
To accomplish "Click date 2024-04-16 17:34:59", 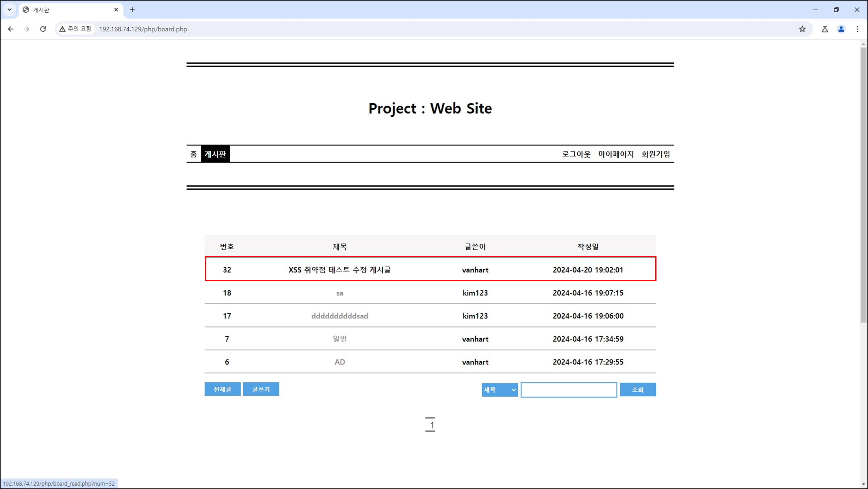I will click(x=588, y=339).
